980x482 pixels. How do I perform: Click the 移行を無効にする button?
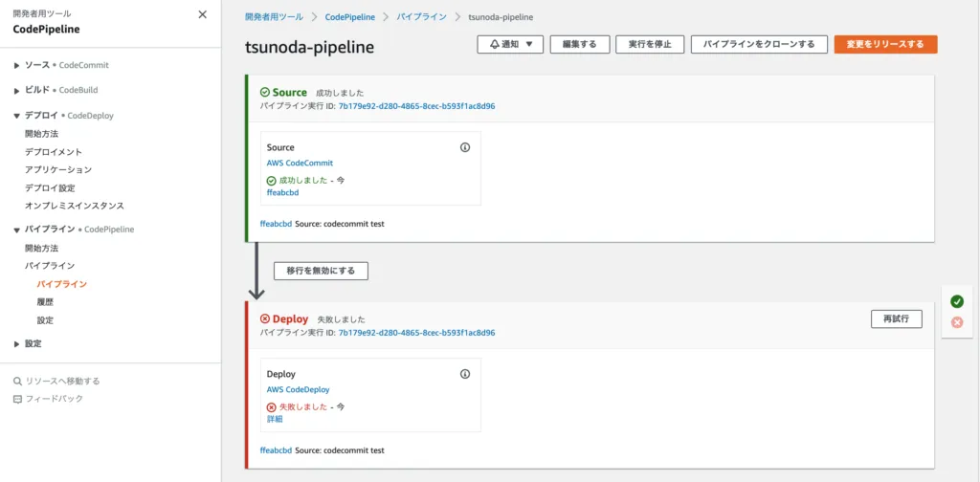(x=321, y=271)
